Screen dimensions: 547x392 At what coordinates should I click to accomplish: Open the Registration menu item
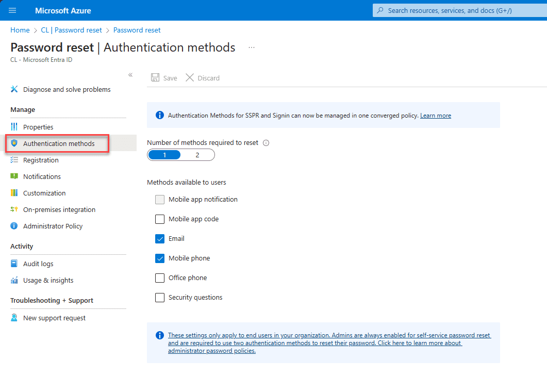41,160
